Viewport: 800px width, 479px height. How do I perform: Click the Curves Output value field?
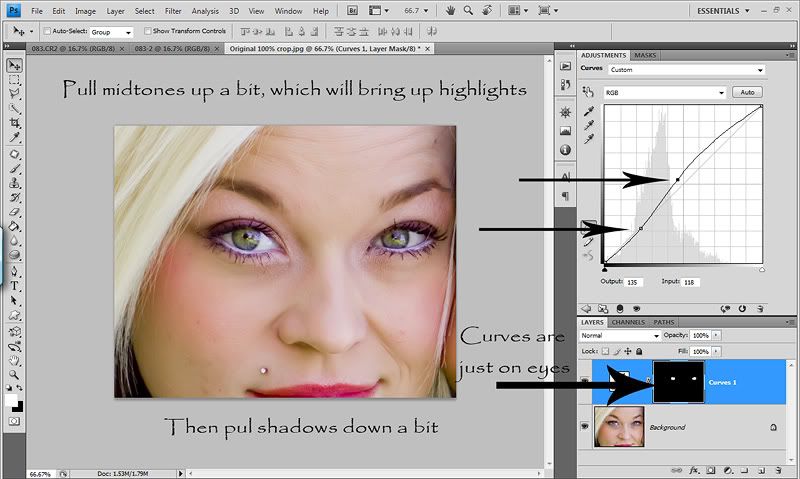coord(633,282)
